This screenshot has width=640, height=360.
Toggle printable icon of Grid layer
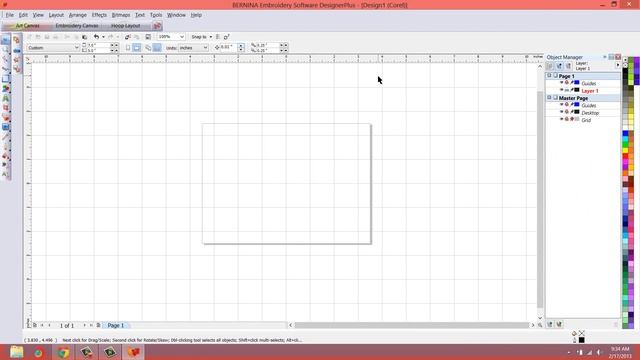[567, 120]
